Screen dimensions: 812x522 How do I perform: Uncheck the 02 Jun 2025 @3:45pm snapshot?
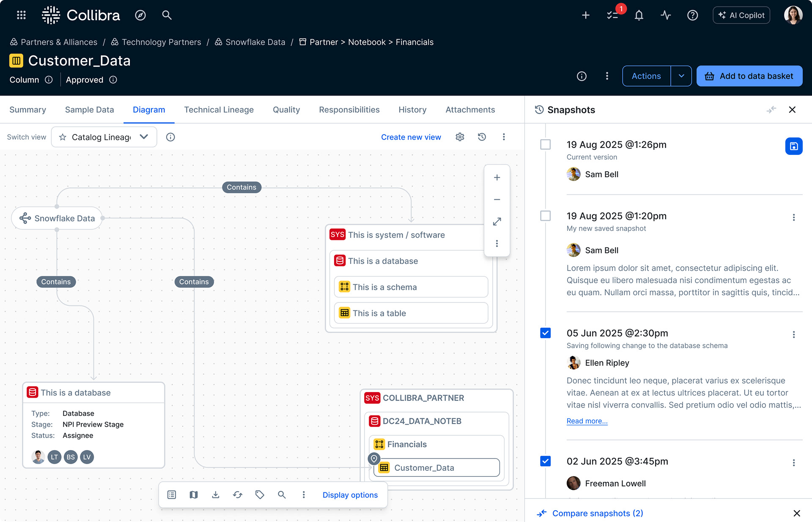click(546, 461)
